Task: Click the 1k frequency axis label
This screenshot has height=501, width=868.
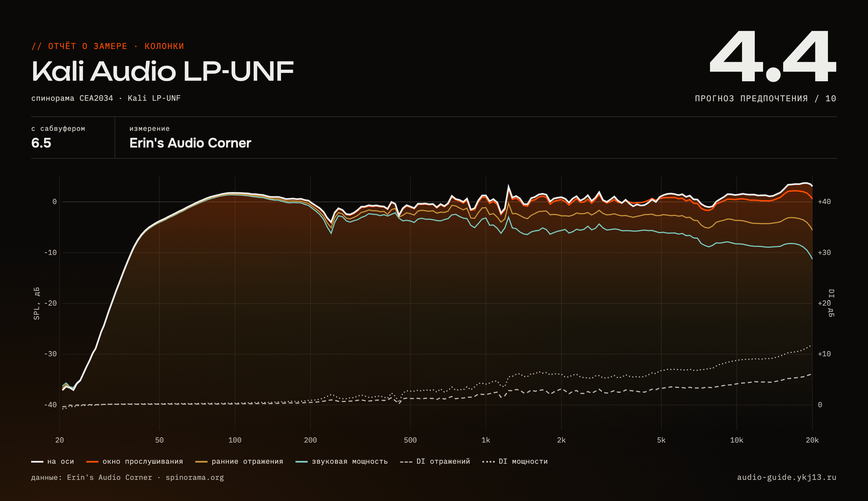Action: (486, 440)
